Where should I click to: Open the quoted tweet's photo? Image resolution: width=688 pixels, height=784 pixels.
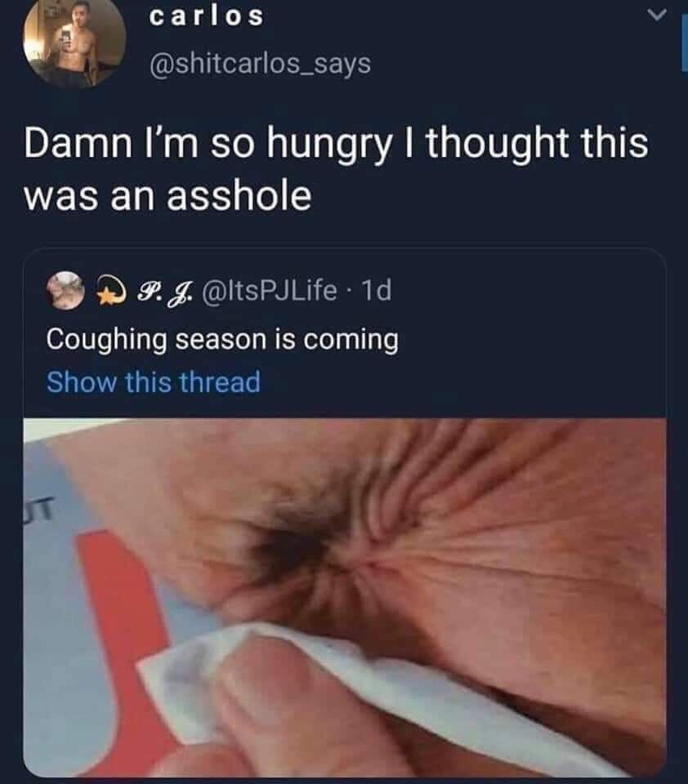click(x=345, y=598)
